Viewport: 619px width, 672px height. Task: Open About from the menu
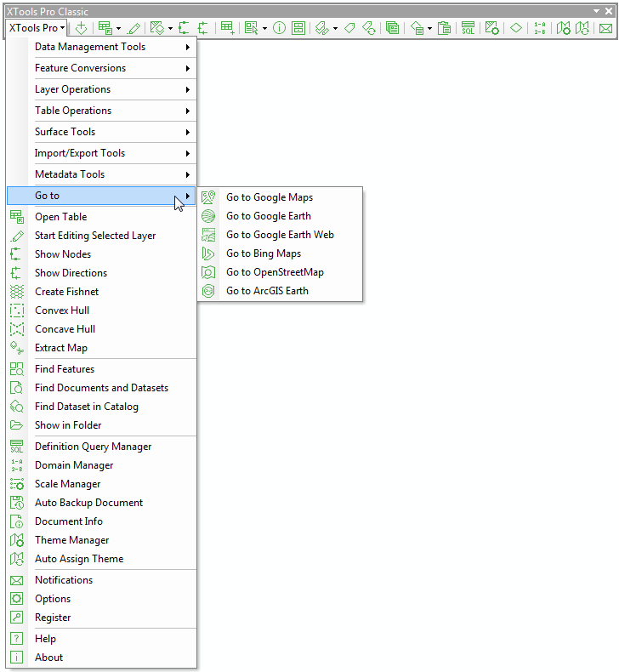coord(101,658)
